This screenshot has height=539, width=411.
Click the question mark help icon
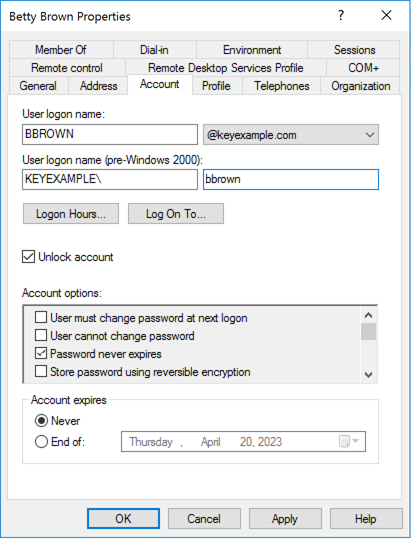coord(341,15)
